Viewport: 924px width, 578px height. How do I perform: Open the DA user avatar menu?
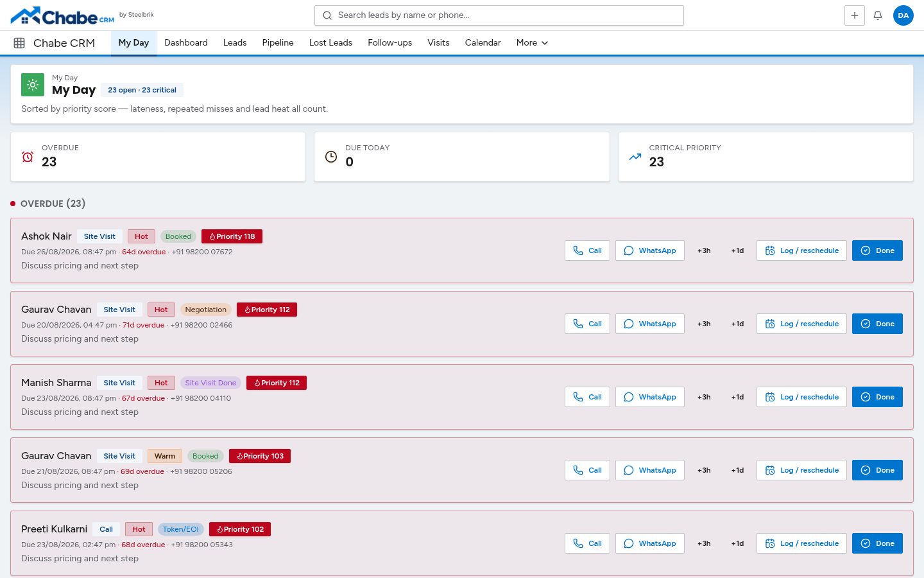pyautogui.click(x=903, y=15)
